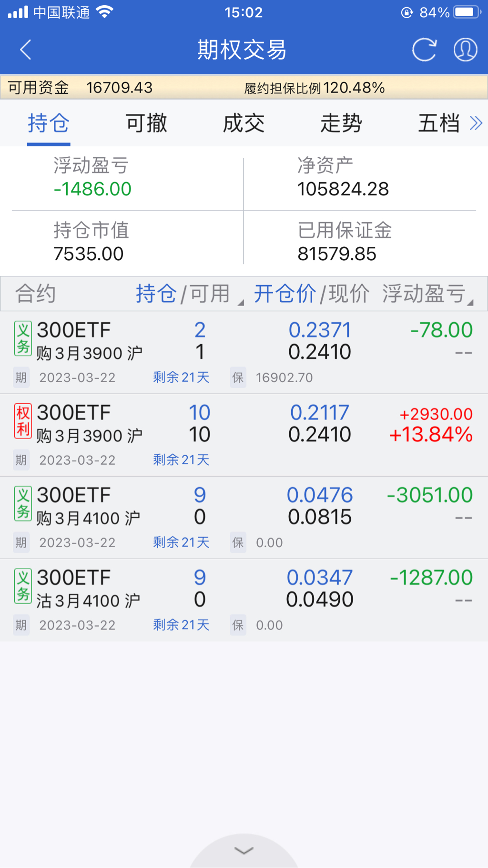Tap the 义务 badge on 购3月4100 contract

tap(23, 503)
